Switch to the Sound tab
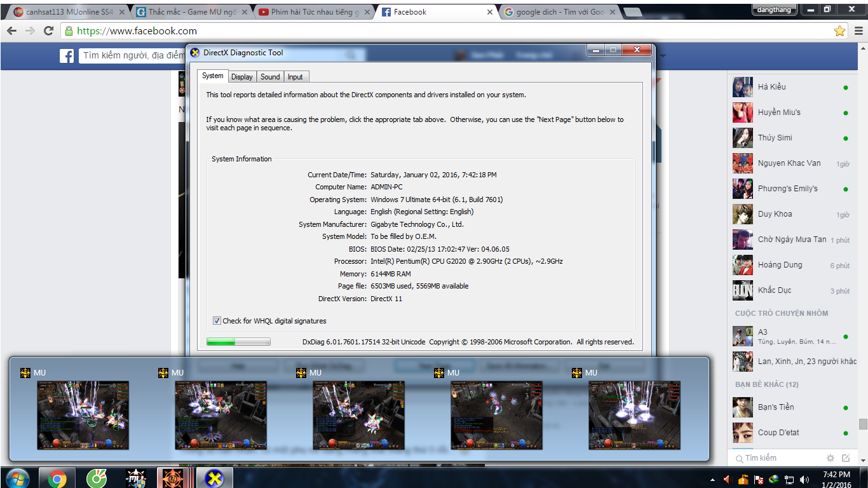The width and height of the screenshot is (868, 488). (x=270, y=77)
